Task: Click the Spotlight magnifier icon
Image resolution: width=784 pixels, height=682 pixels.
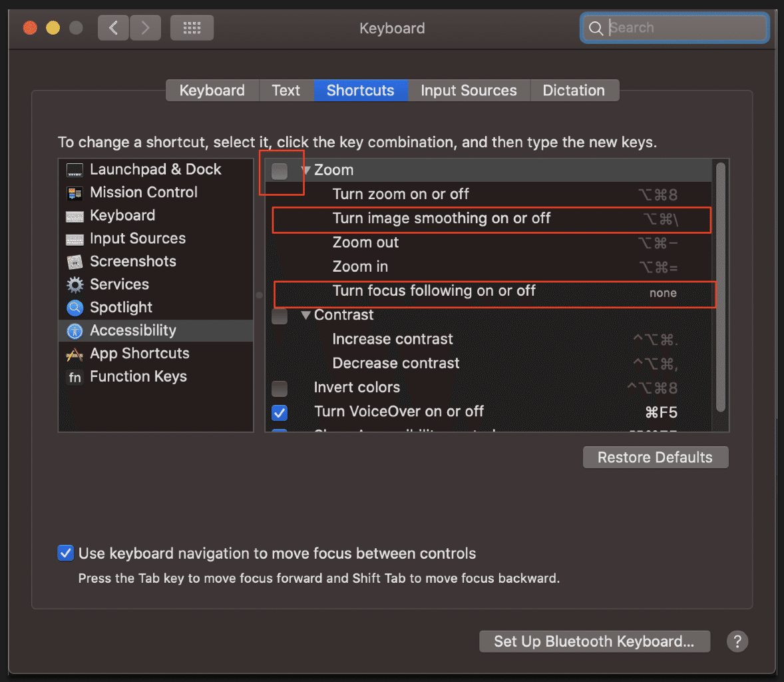Action: pos(75,308)
